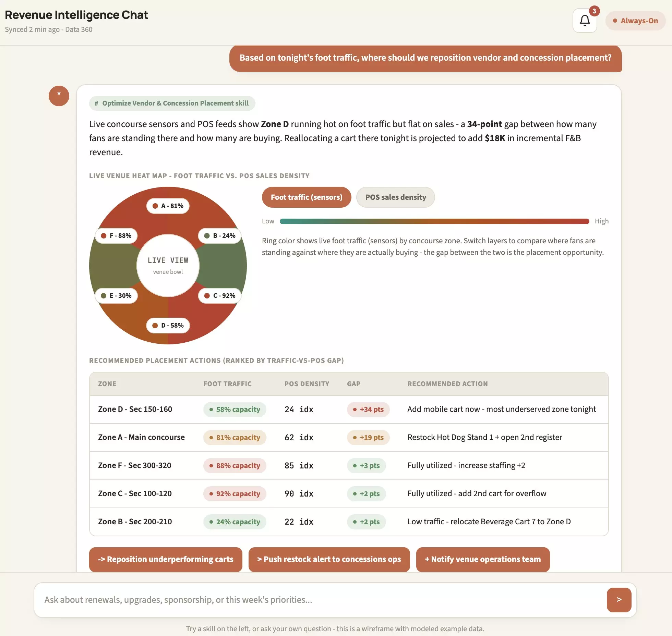Switch to POS sales density layer

[x=396, y=197]
